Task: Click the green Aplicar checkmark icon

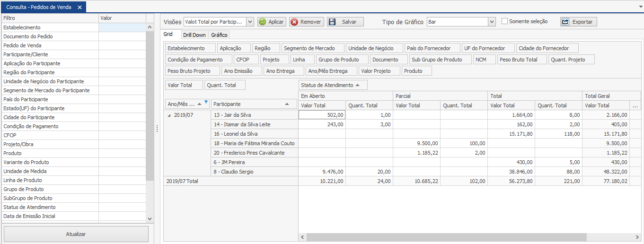Action: coord(263,22)
